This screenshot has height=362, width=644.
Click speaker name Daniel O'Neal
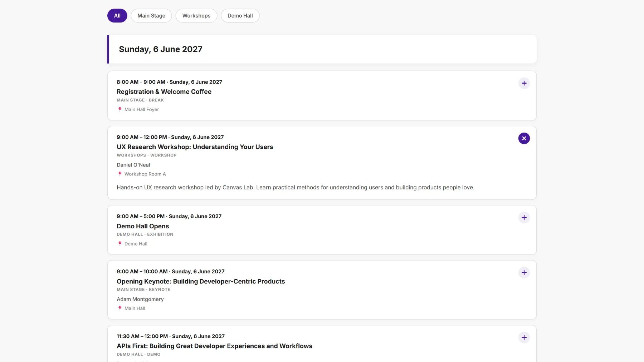[133, 165]
